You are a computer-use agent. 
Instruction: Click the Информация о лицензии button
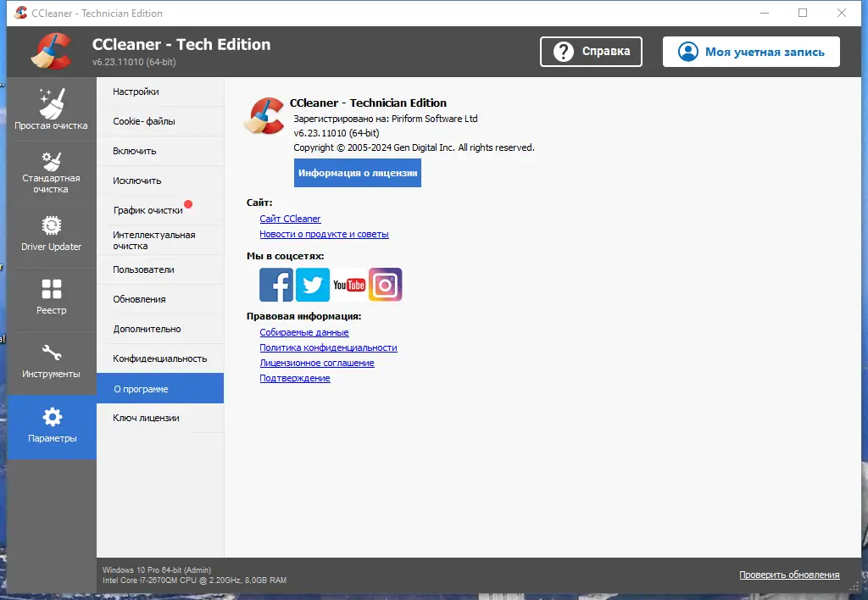pyautogui.click(x=357, y=172)
